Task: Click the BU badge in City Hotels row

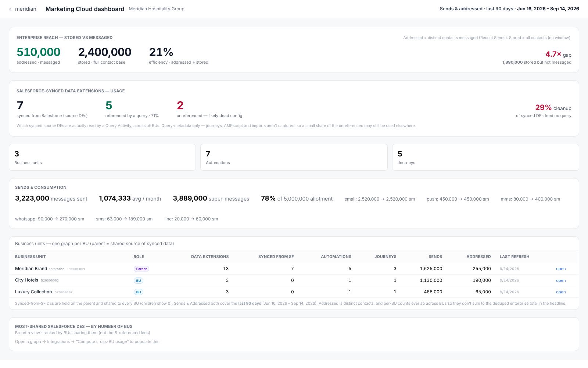Action: pyautogui.click(x=139, y=281)
